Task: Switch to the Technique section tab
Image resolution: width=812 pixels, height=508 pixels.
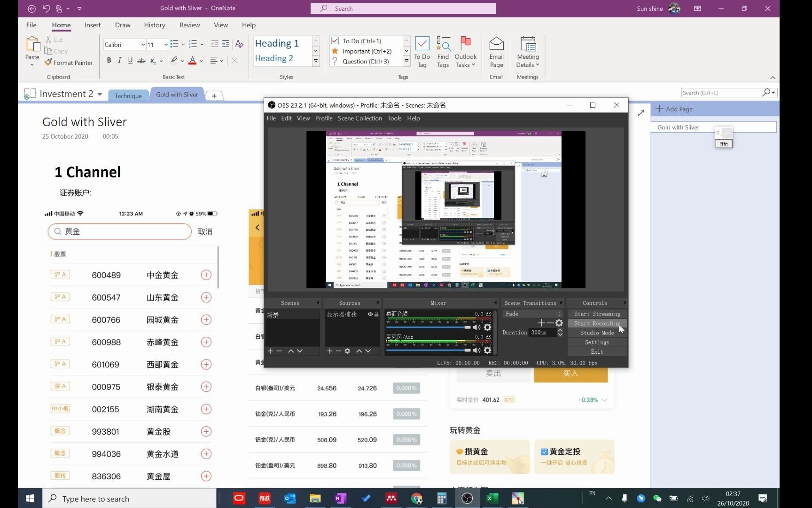Action: click(128, 95)
